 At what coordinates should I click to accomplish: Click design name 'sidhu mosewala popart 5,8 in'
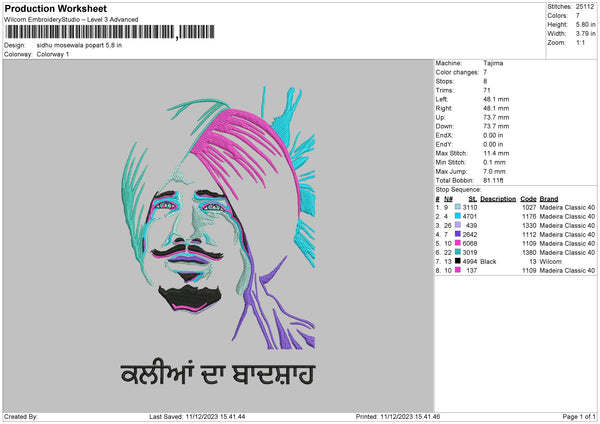[79, 45]
